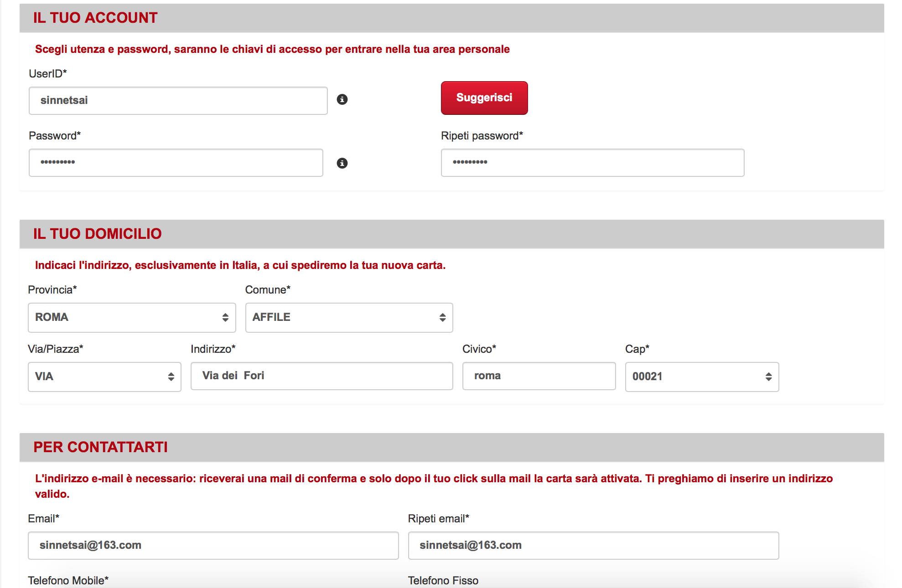Click the Suggerisci button
Screen dimensions: 902x588
tap(484, 98)
